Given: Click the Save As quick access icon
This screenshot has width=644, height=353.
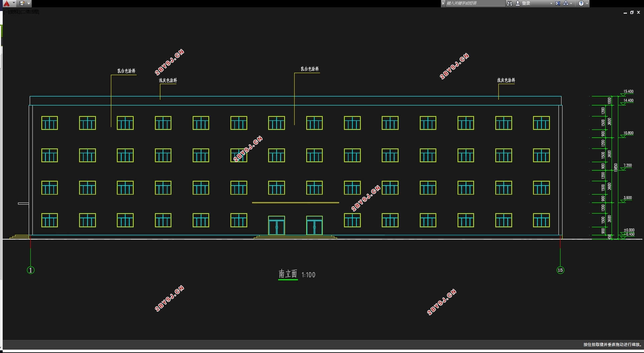Looking at the screenshot, I should click(22, 3).
